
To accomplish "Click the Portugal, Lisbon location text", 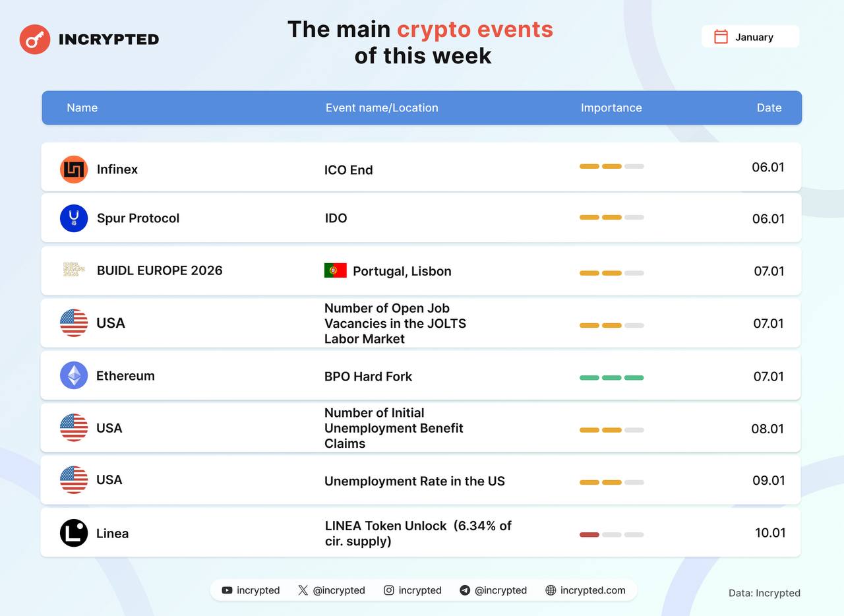I will [x=402, y=271].
